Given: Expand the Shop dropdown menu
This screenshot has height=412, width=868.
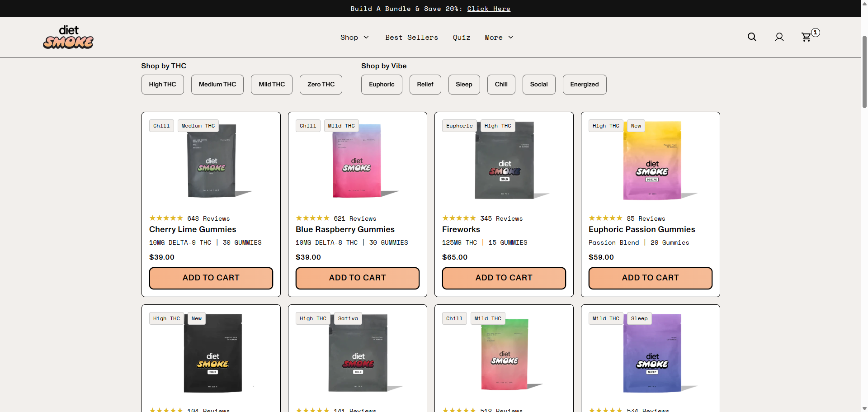Looking at the screenshot, I should (354, 38).
